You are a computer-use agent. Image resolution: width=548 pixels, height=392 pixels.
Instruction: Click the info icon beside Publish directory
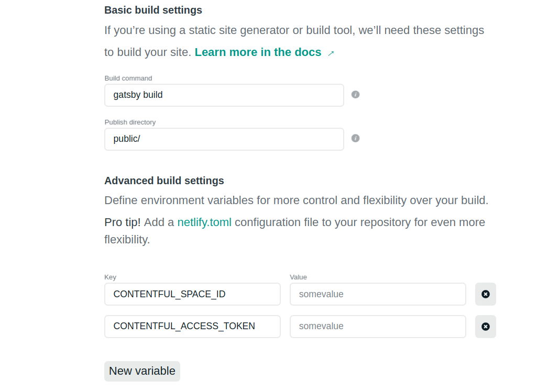[x=355, y=138]
